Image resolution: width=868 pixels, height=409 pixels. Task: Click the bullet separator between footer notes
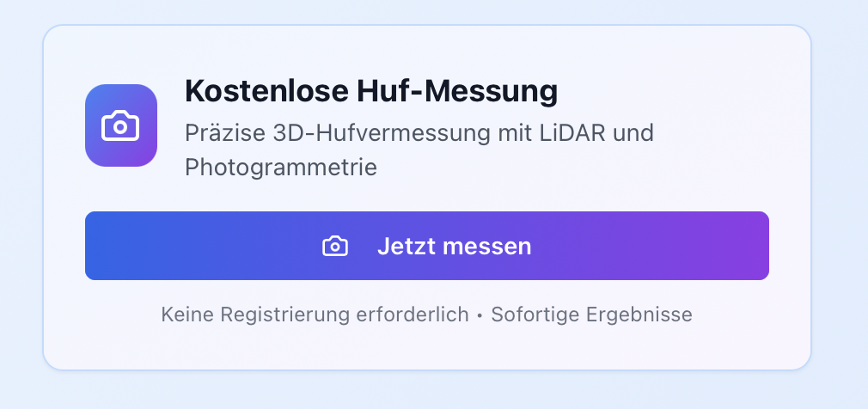480,315
